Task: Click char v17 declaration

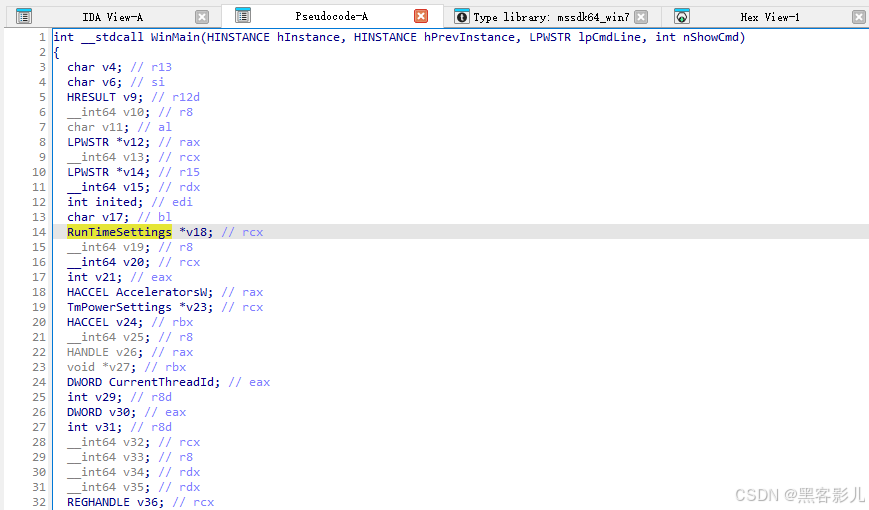Action: [x=98, y=217]
